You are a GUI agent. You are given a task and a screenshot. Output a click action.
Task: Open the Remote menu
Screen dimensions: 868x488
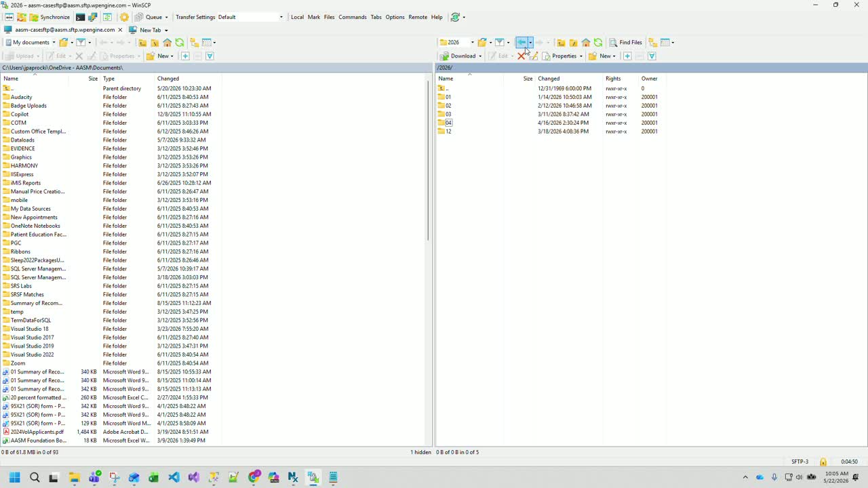point(418,17)
